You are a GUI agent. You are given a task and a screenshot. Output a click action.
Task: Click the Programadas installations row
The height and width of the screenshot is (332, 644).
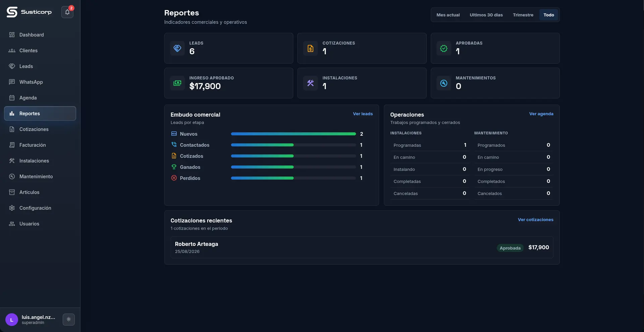coord(430,145)
